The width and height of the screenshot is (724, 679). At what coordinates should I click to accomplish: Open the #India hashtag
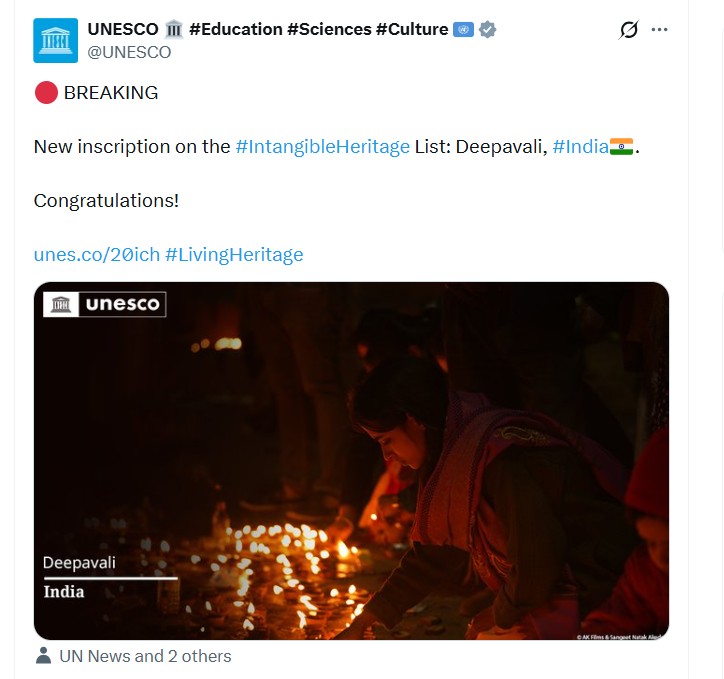pyautogui.click(x=580, y=146)
